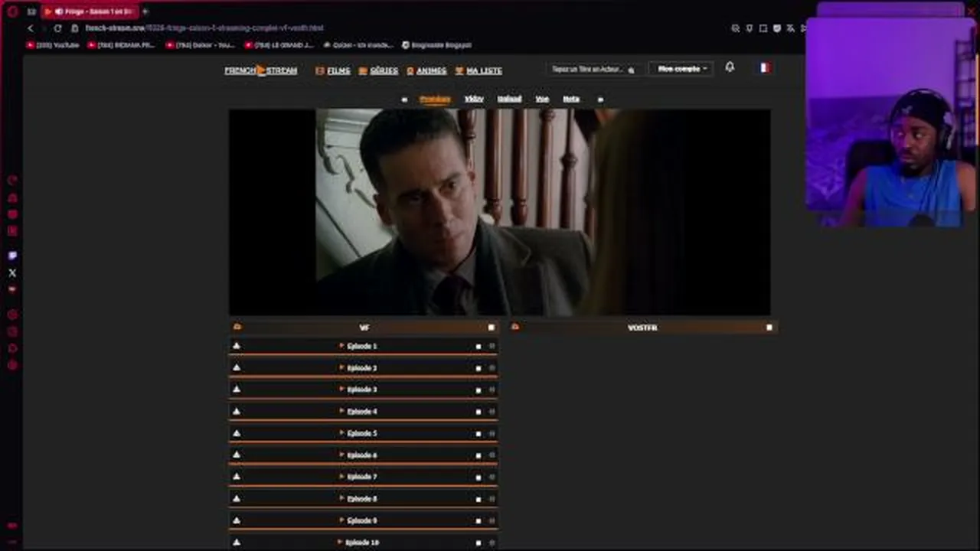Play Episode 2
980x551 pixels.
(x=358, y=368)
